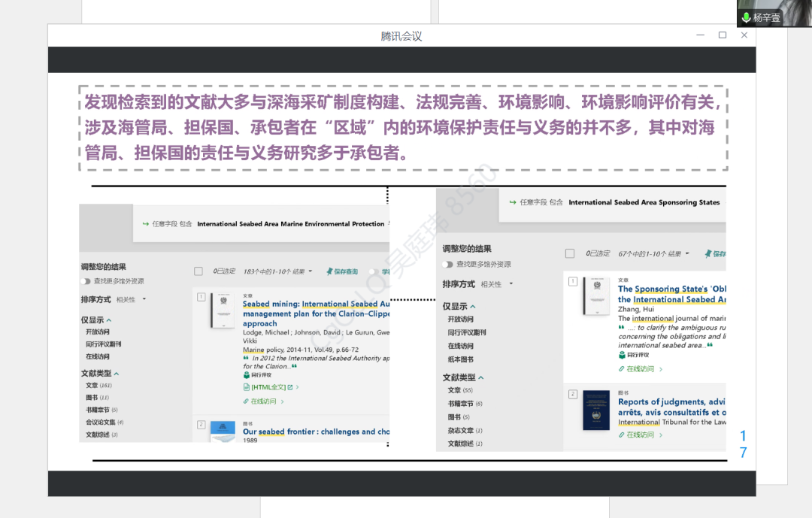Click The Sponsoring State's article cover thumbnail
The width and height of the screenshot is (812, 518).
[596, 296]
